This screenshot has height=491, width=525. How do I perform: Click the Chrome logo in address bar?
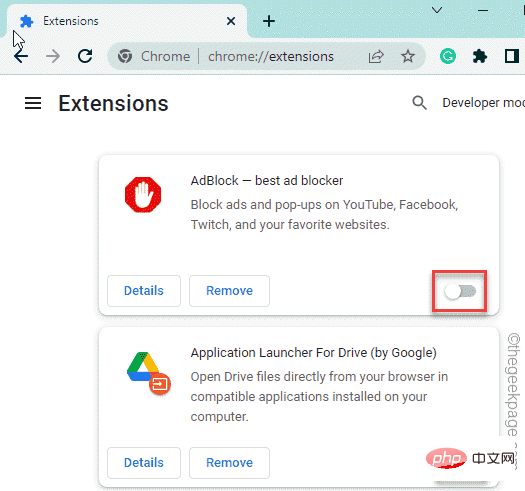click(125, 56)
